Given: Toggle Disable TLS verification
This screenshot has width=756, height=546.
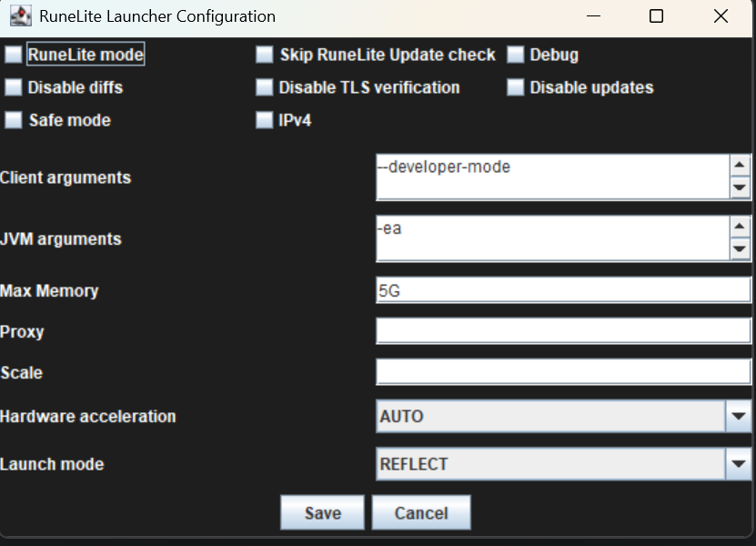Looking at the screenshot, I should [265, 87].
